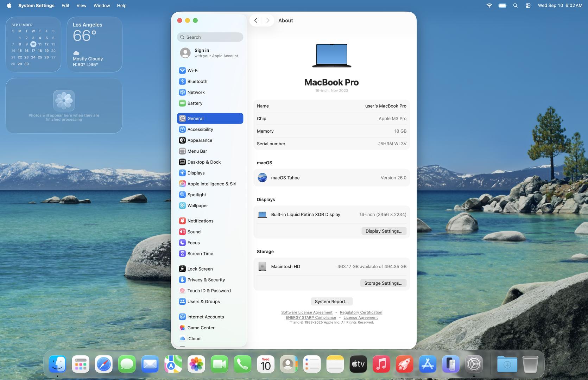Screen dimensions: 588x380
Task: Open Safari from the Dock
Action: coord(104,364)
